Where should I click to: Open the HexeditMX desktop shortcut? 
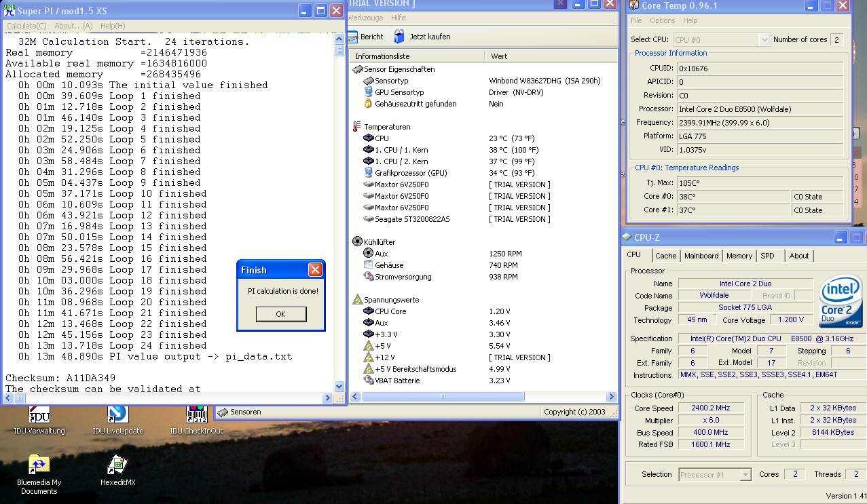(x=118, y=471)
